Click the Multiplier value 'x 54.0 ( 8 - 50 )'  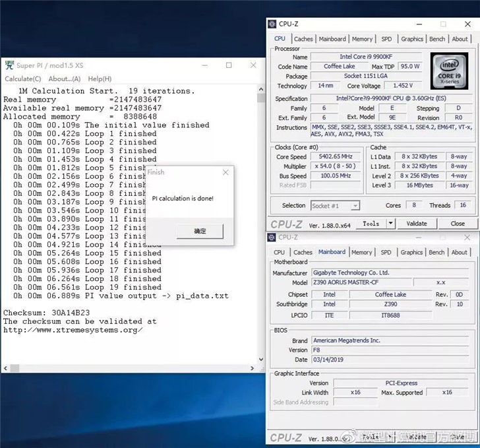(x=336, y=166)
